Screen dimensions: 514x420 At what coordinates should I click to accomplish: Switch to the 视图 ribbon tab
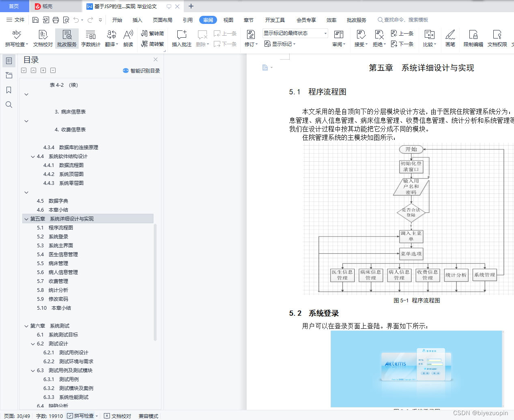(228, 20)
